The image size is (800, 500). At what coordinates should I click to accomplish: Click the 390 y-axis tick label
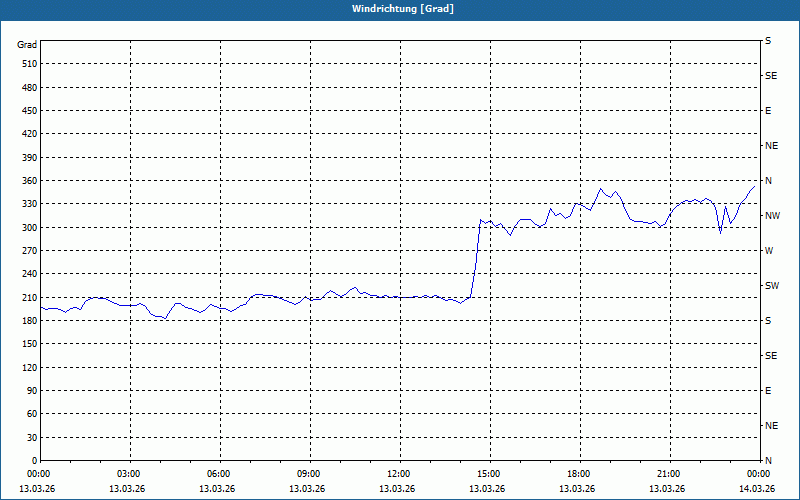click(x=30, y=158)
